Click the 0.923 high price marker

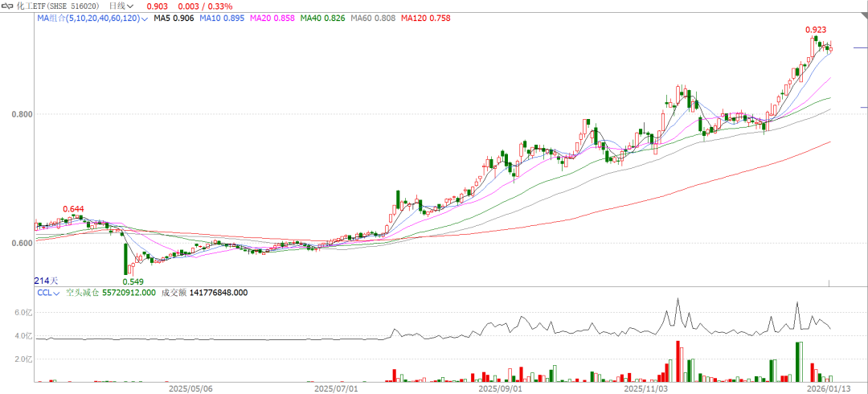(x=817, y=30)
